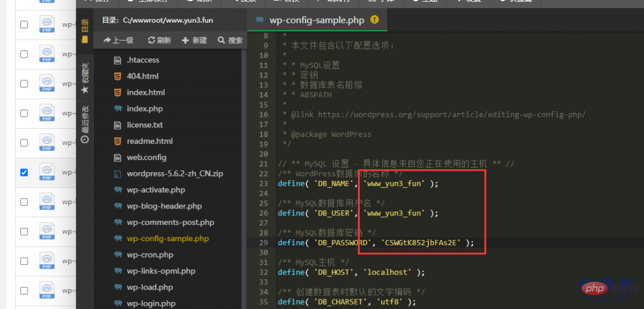Open the 最近修改 recent changes sidebar tab
644x309 pixels.
pyautogui.click(x=85, y=124)
